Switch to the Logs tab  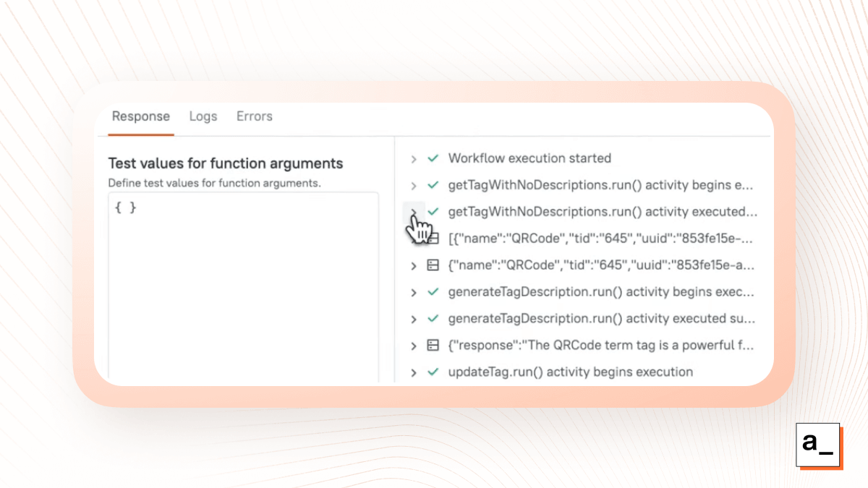(x=203, y=116)
